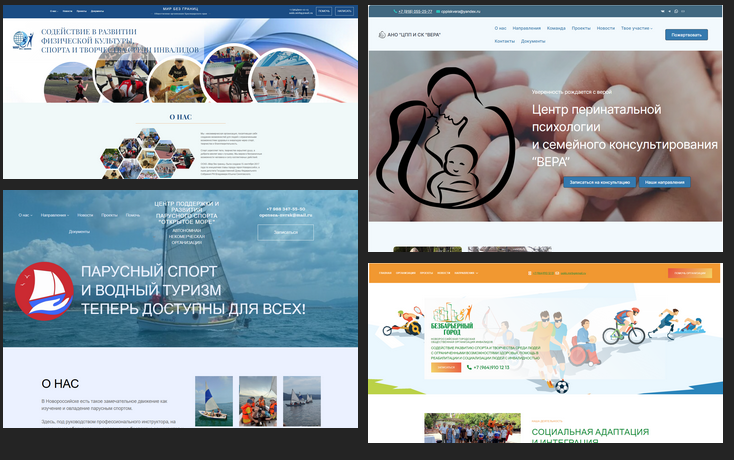
Task: Open the red sailboat logo of Открытое море
Action: pyautogui.click(x=44, y=291)
